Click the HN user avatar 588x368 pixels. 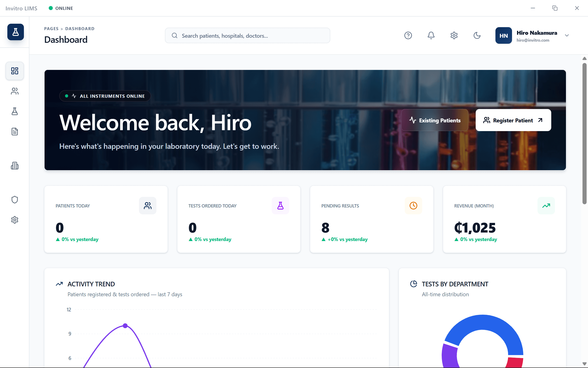pyautogui.click(x=503, y=35)
